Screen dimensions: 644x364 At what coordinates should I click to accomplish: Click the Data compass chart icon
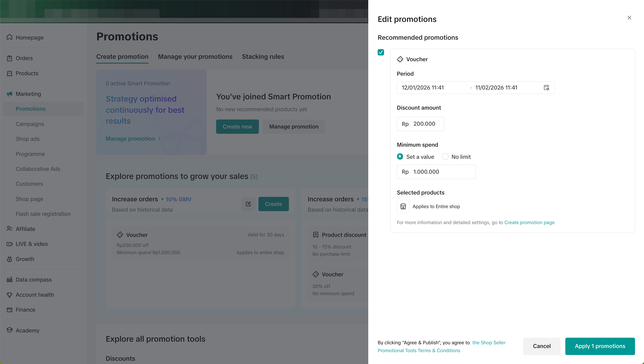(x=9, y=279)
